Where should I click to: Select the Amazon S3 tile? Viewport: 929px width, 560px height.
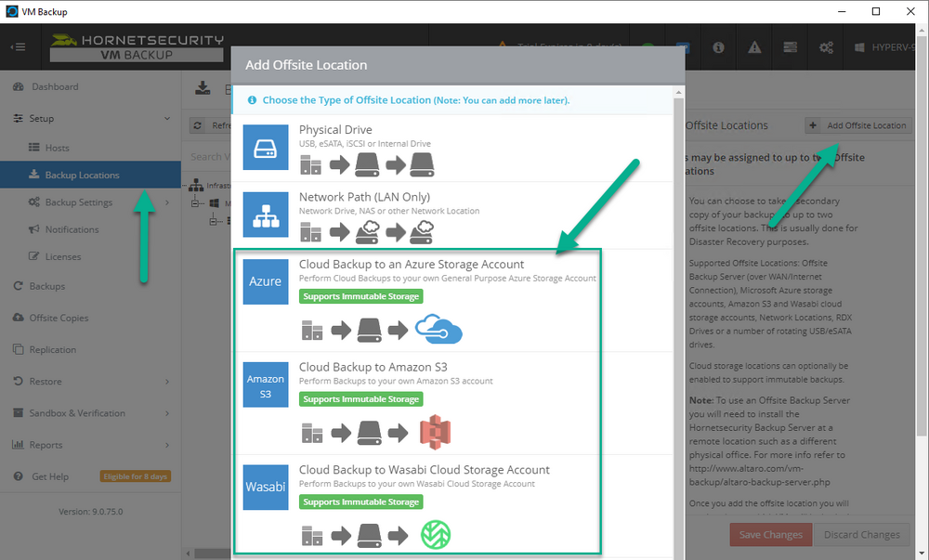pos(266,384)
